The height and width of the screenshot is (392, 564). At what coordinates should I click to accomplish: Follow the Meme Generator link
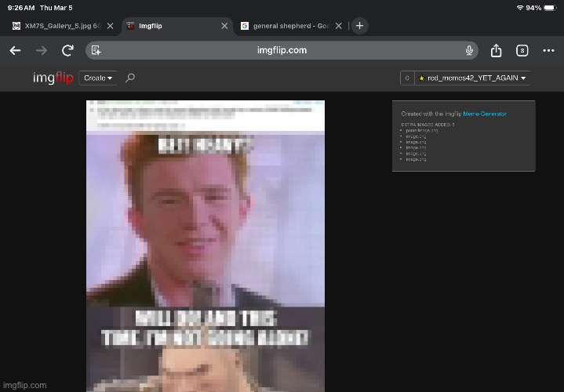click(485, 114)
